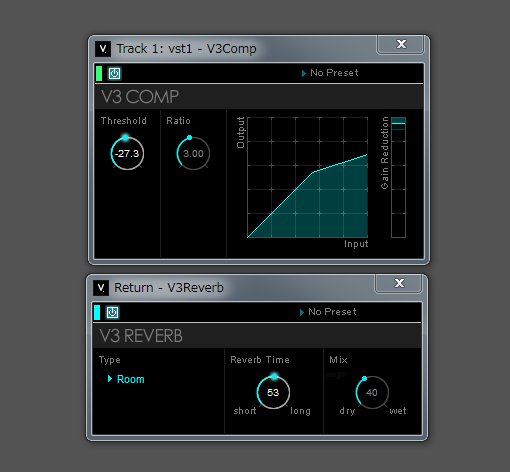Image resolution: width=510 pixels, height=472 pixels.
Task: Expand the Room reverb type selector
Action: [126, 379]
